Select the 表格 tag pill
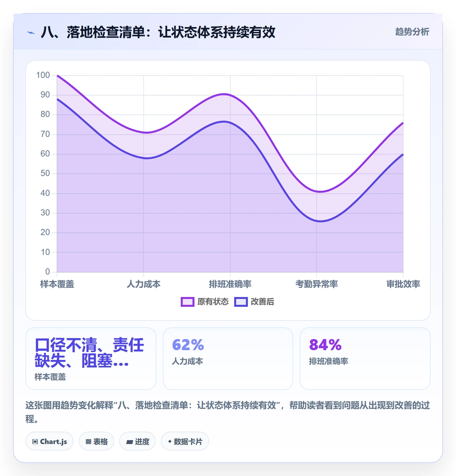This screenshot has width=456, height=476. (x=96, y=441)
